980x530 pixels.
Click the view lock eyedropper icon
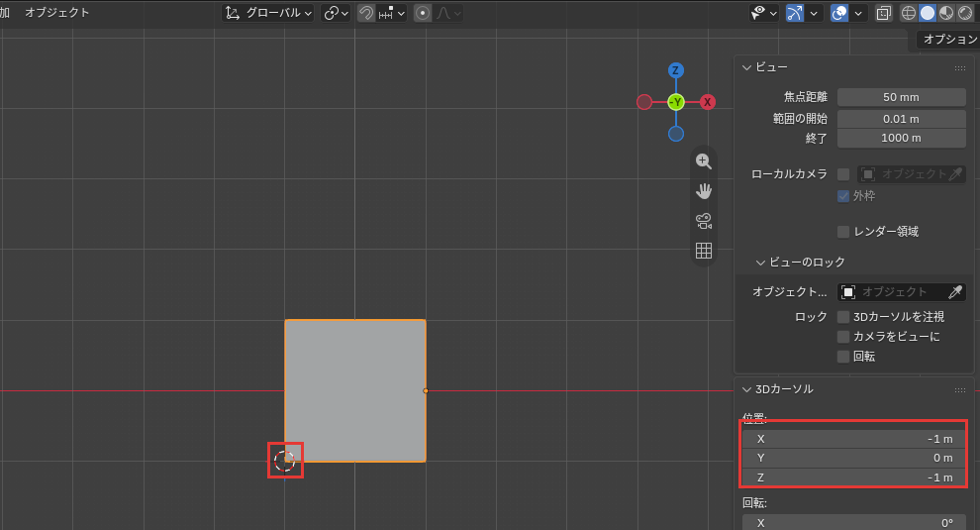pos(955,292)
